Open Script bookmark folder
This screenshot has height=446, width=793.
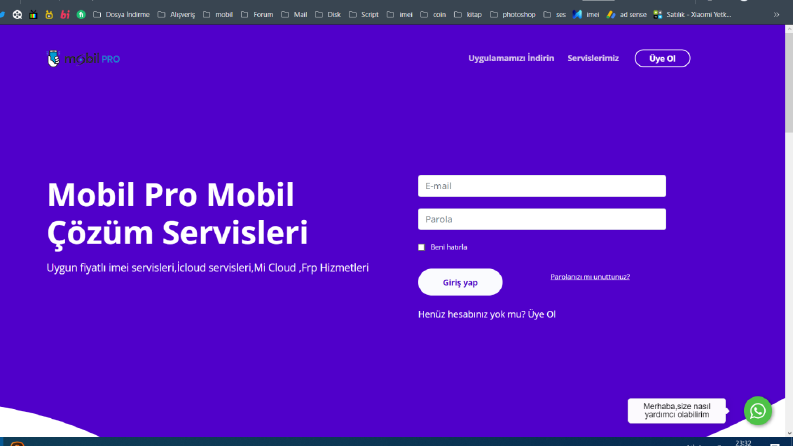pos(364,15)
